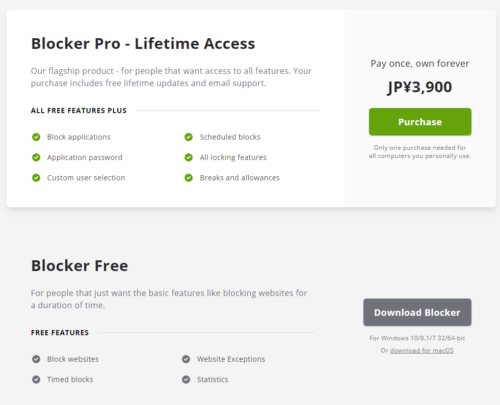This screenshot has width=500, height=405.
Task: Click green checkmark beside Custom user selection
Action: click(36, 178)
